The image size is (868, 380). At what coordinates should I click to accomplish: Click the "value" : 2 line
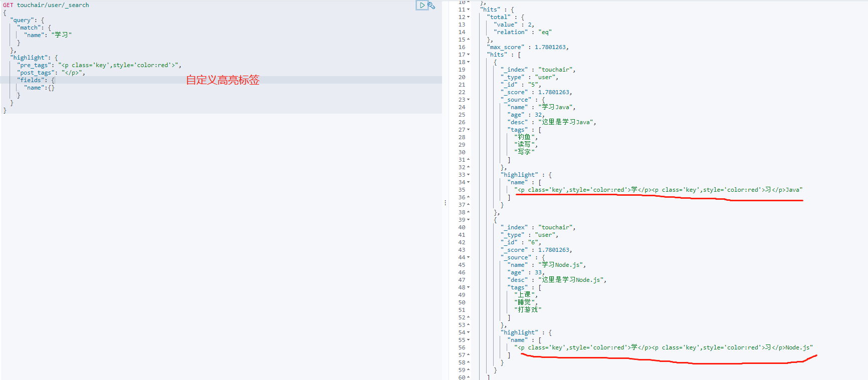coord(514,25)
